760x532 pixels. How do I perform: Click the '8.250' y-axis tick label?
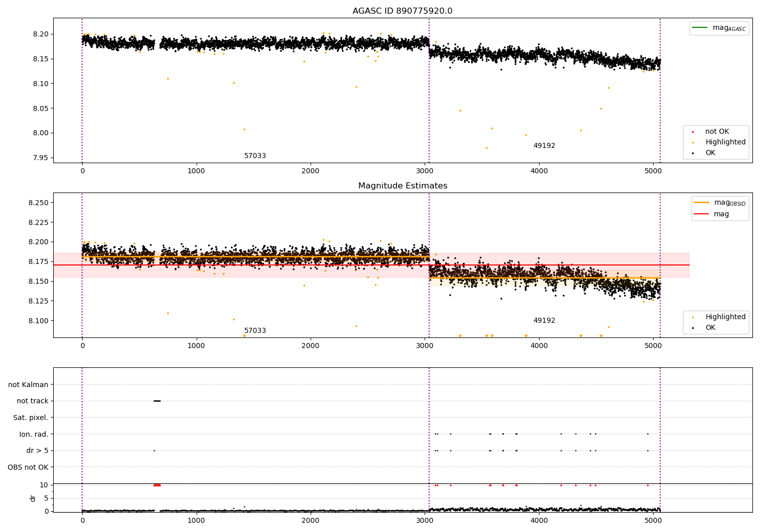39,203
